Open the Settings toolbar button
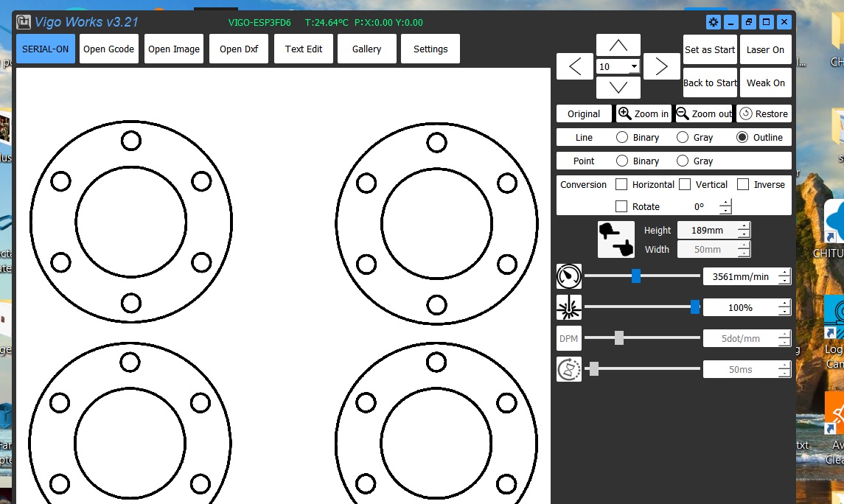The height and width of the screenshot is (504, 844). click(430, 49)
